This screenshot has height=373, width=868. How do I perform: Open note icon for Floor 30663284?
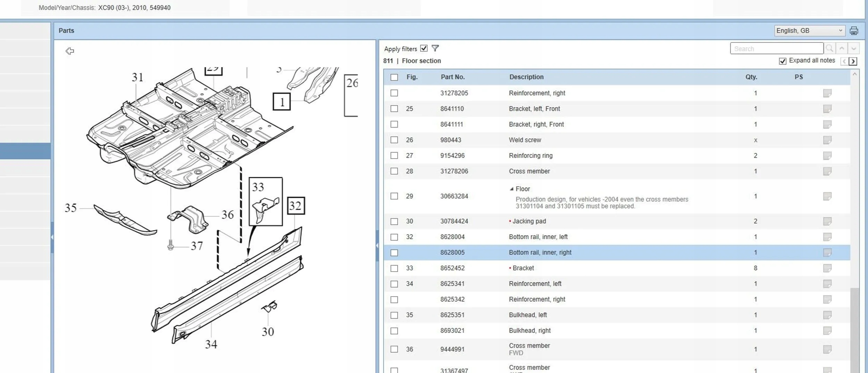tap(827, 196)
